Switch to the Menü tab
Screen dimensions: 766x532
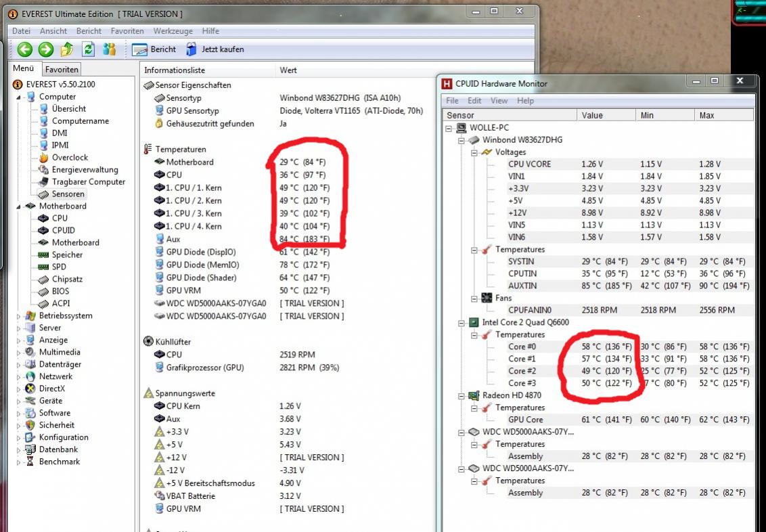tap(24, 68)
